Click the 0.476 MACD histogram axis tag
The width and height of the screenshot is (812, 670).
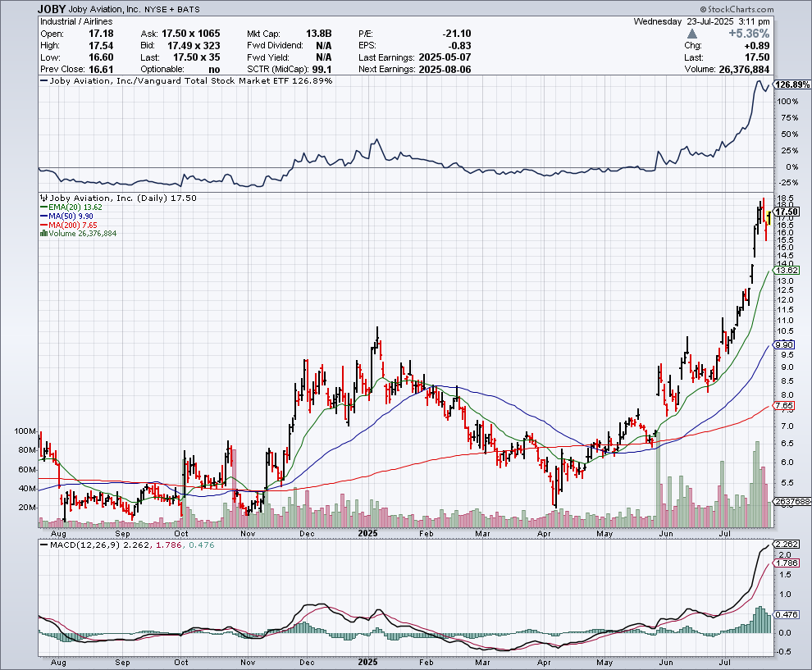tap(786, 614)
